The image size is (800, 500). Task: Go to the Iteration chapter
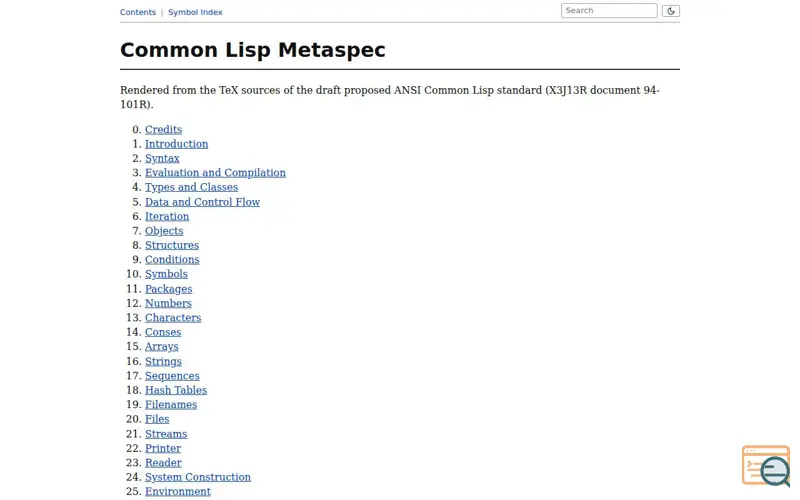pos(167,216)
